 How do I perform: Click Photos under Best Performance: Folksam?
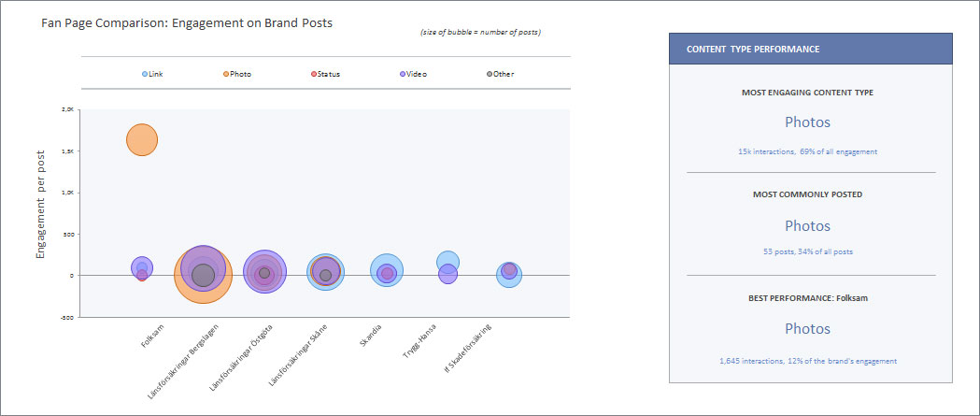(807, 329)
